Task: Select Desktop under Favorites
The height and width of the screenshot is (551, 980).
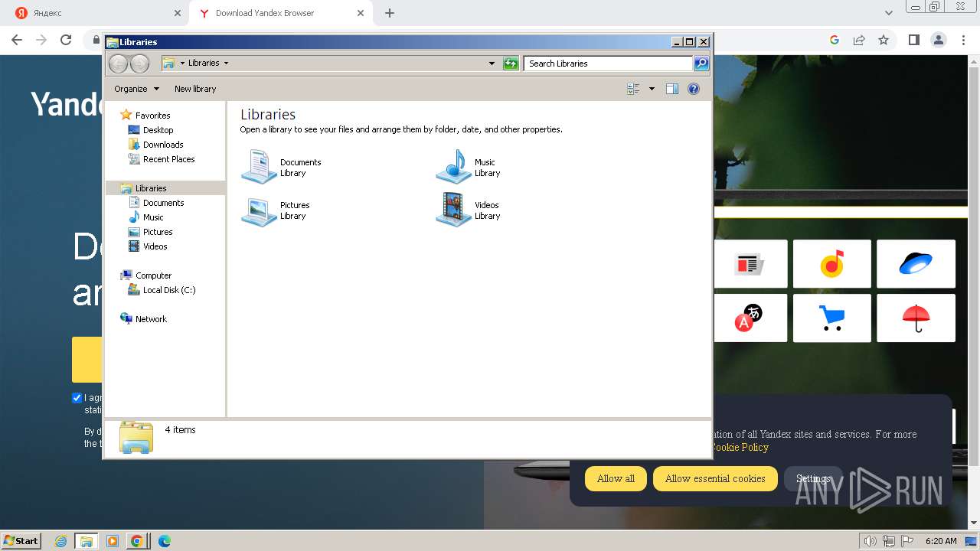Action: click(158, 130)
